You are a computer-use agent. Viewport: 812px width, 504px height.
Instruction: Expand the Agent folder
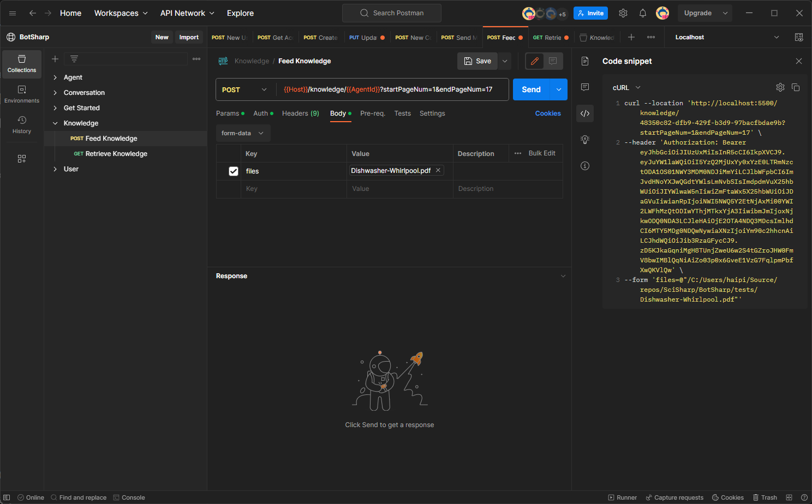coord(55,77)
